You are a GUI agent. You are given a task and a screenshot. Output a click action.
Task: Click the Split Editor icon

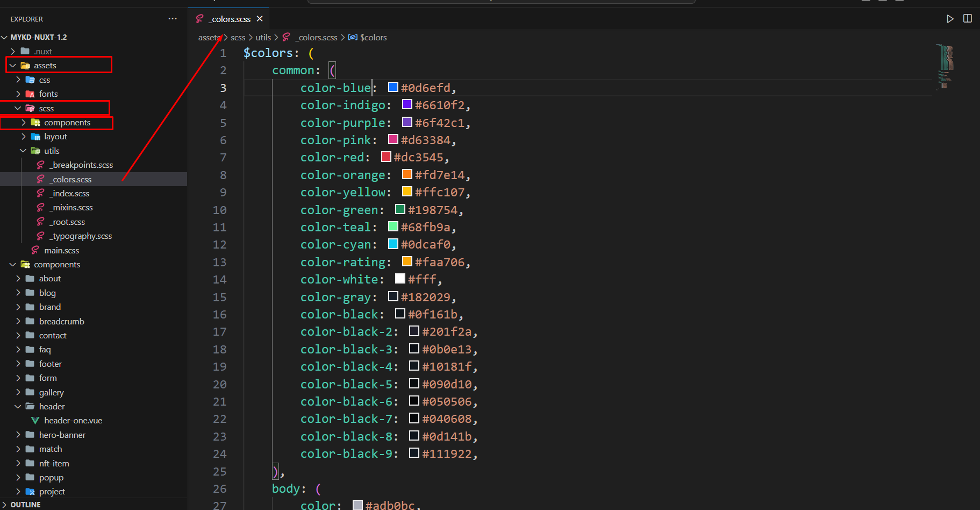[x=967, y=19]
